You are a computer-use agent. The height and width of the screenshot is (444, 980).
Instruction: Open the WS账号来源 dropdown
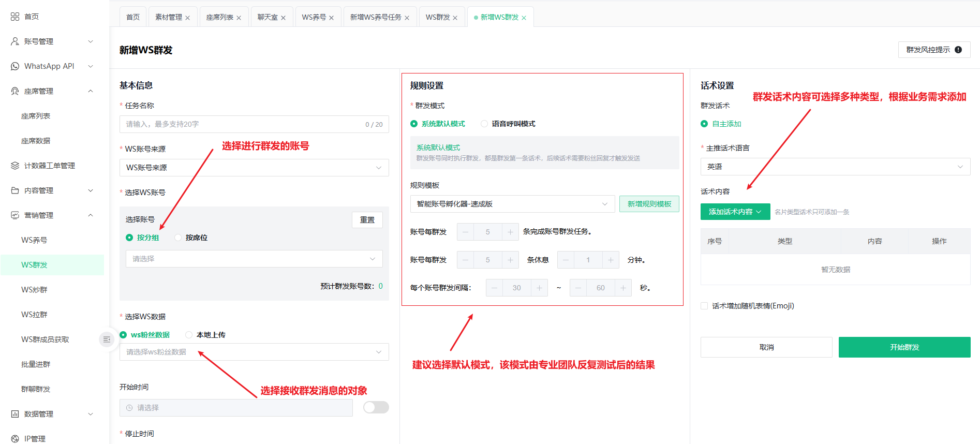254,168
